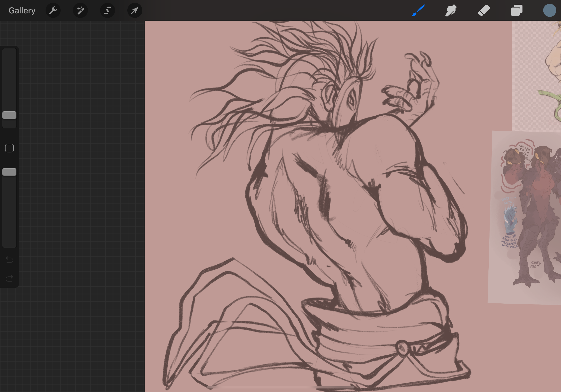This screenshot has height=392, width=561.
Task: Tap the square modify button in sidebar
Action: [9, 148]
